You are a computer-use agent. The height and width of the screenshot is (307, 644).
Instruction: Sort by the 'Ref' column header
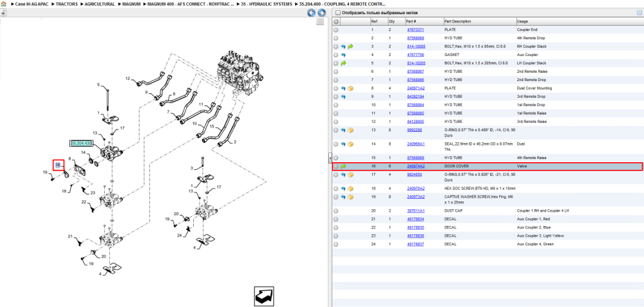374,21
